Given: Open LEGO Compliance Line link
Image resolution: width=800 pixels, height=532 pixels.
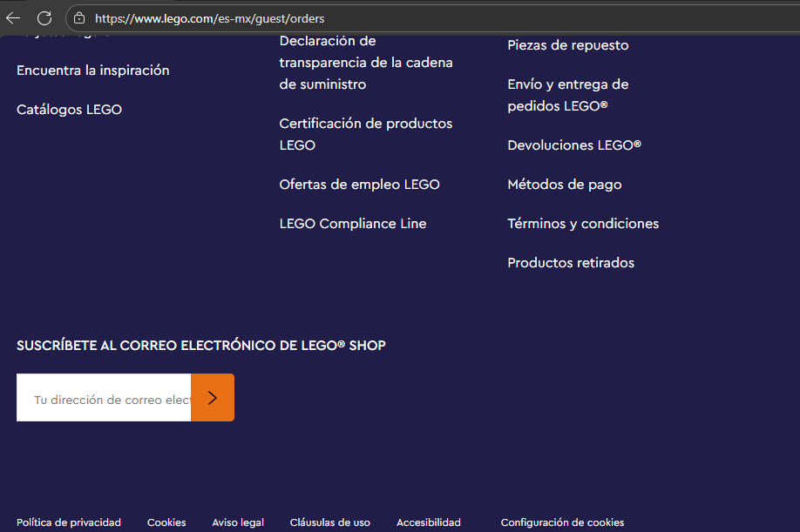Looking at the screenshot, I should (x=353, y=224).
